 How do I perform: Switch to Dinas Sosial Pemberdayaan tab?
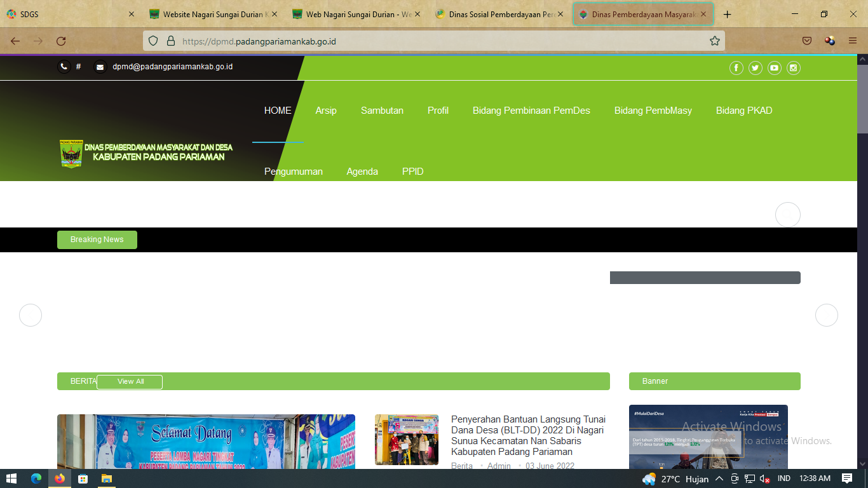pos(499,14)
